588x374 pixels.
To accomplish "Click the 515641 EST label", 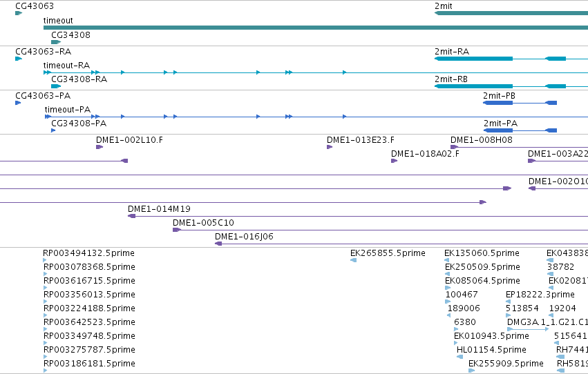I will pos(571,336).
